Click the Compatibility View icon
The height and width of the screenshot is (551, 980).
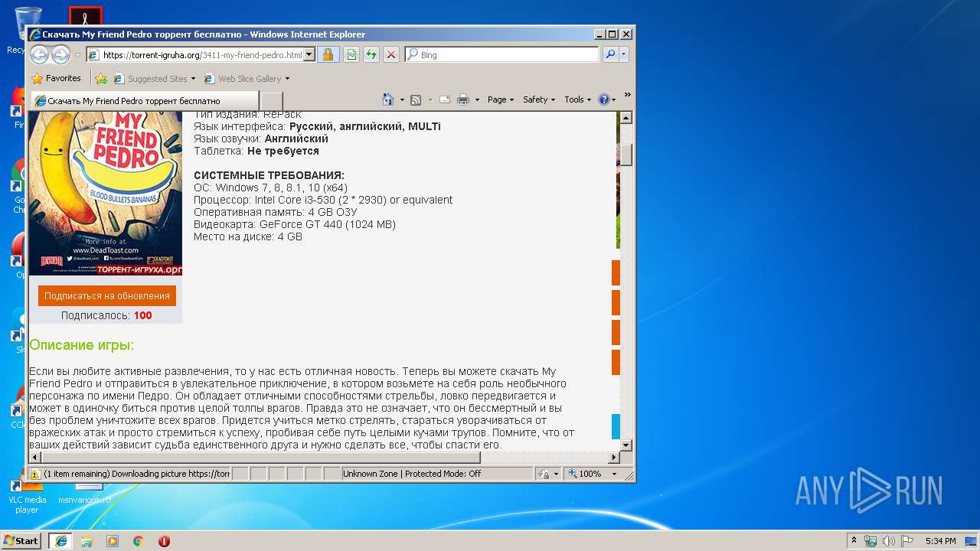tap(351, 55)
